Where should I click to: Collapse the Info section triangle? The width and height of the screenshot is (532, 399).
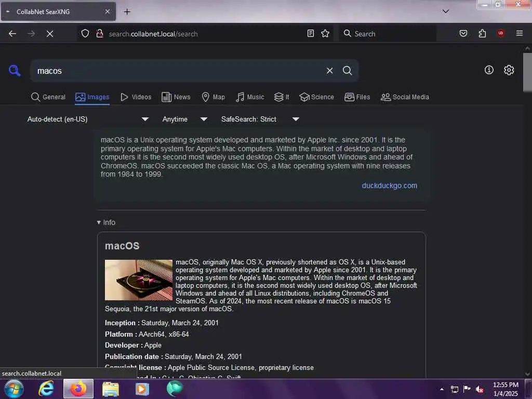(99, 222)
